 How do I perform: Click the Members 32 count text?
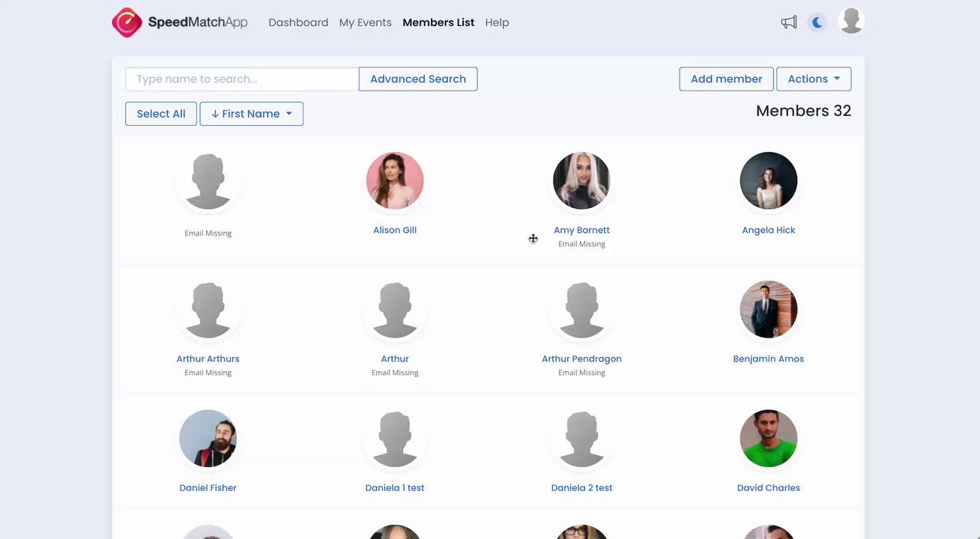coord(803,111)
